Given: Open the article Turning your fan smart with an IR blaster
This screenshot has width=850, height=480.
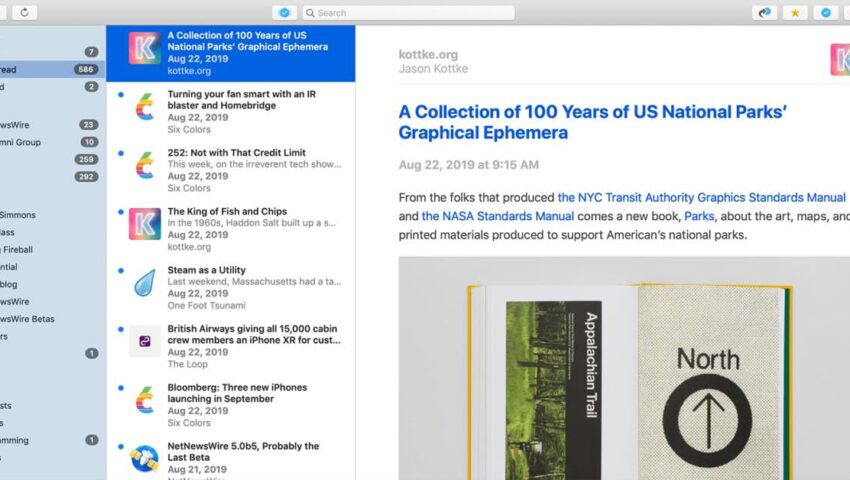Looking at the screenshot, I should coord(231,111).
